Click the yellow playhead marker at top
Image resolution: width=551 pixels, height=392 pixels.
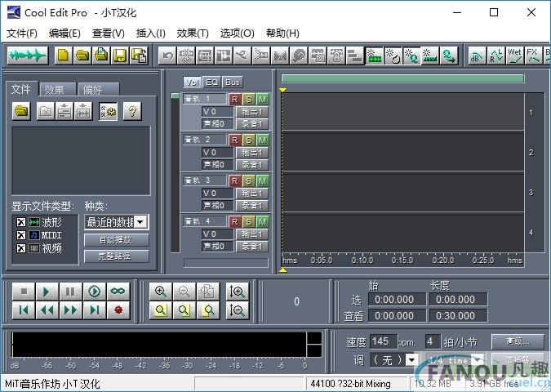pos(282,90)
